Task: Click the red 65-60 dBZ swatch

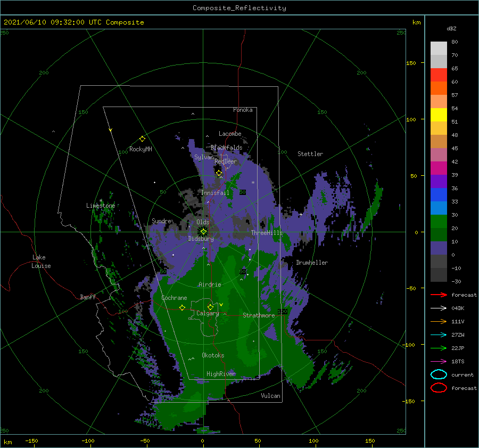Action: pos(439,75)
